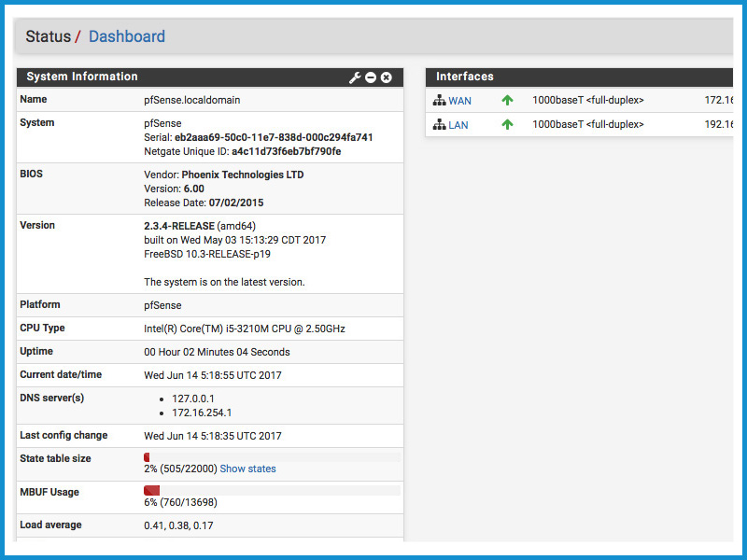Screen dimensions: 747x560
Task: Click the System Information panel header
Action: coord(210,77)
